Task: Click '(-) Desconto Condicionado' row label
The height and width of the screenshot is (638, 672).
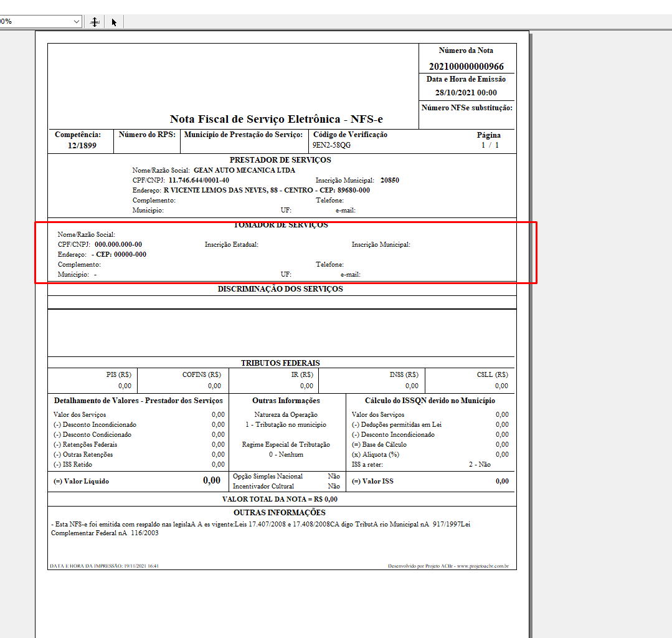Action: (92, 434)
